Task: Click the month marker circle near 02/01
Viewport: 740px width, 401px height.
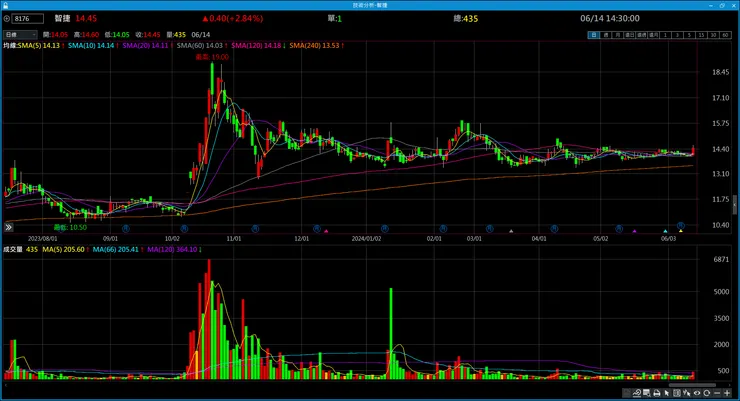Action: coord(443,228)
